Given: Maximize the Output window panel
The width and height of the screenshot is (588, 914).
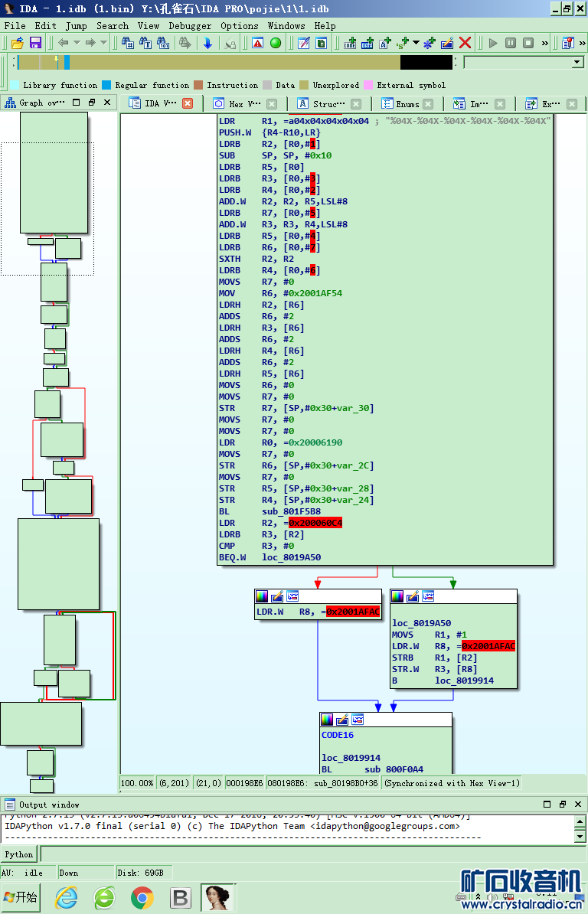Looking at the screenshot, I should (x=547, y=804).
